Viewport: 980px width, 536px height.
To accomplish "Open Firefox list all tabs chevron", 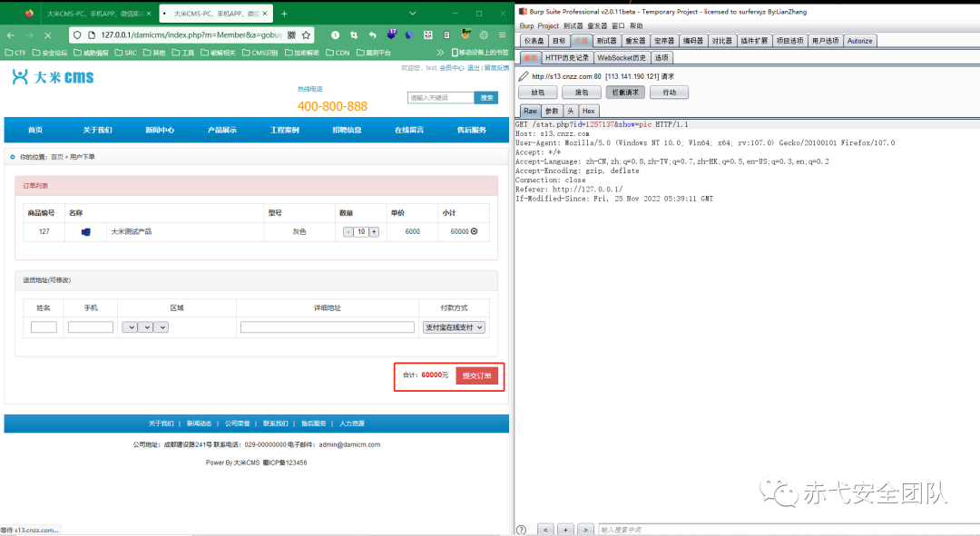I will tap(413, 13).
